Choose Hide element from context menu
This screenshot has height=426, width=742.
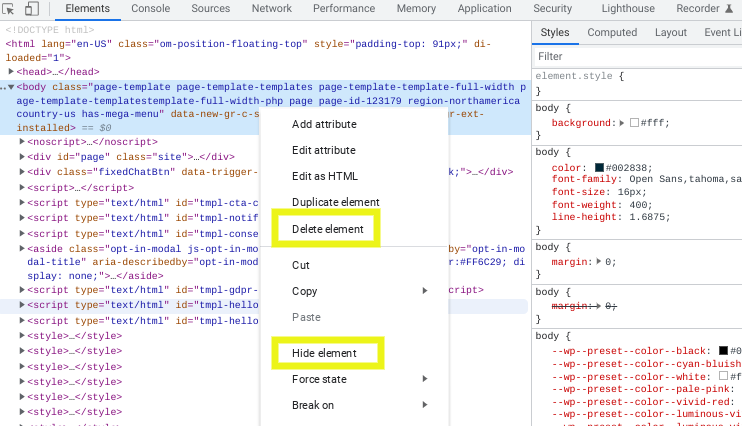(324, 353)
